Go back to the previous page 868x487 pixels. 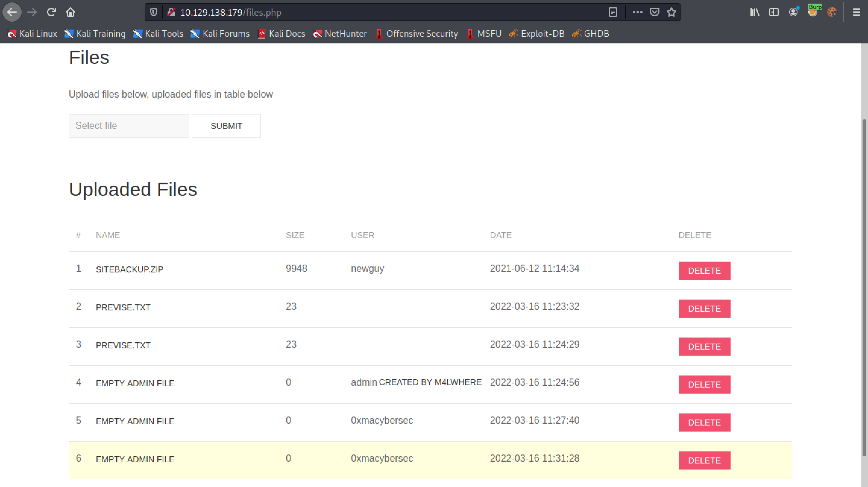12,12
